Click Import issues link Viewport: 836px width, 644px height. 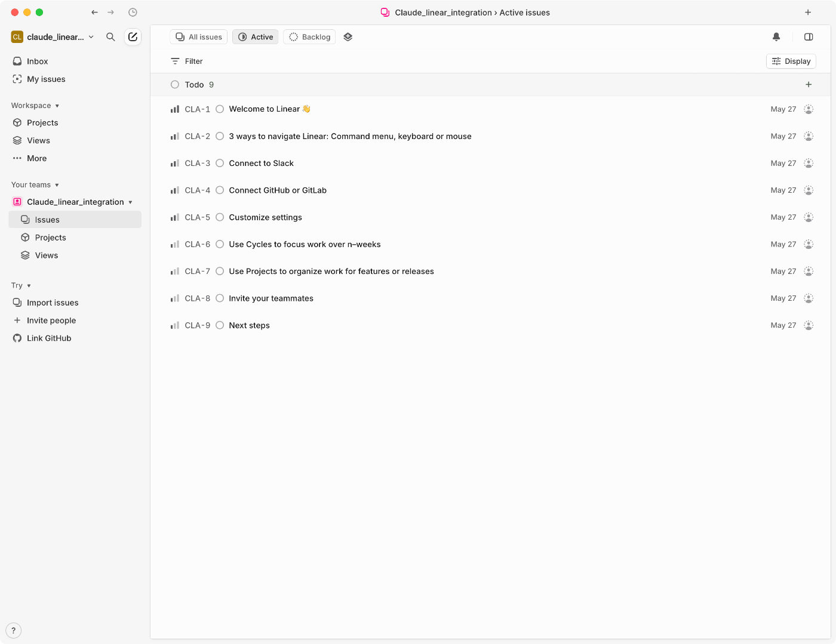click(x=53, y=303)
